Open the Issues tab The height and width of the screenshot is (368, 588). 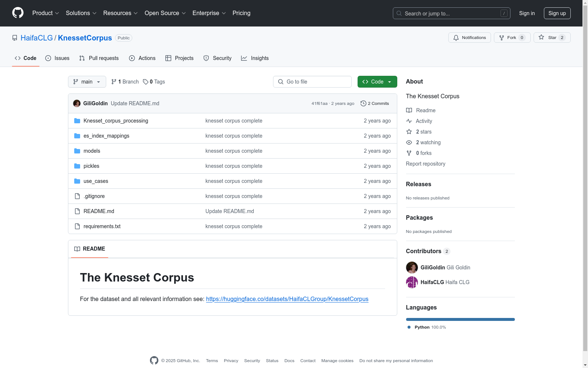57,58
